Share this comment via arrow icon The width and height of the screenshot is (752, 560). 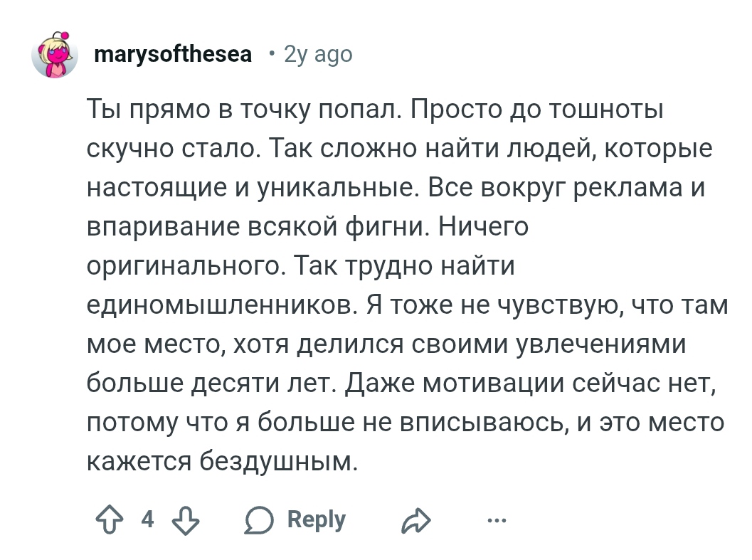(x=415, y=522)
